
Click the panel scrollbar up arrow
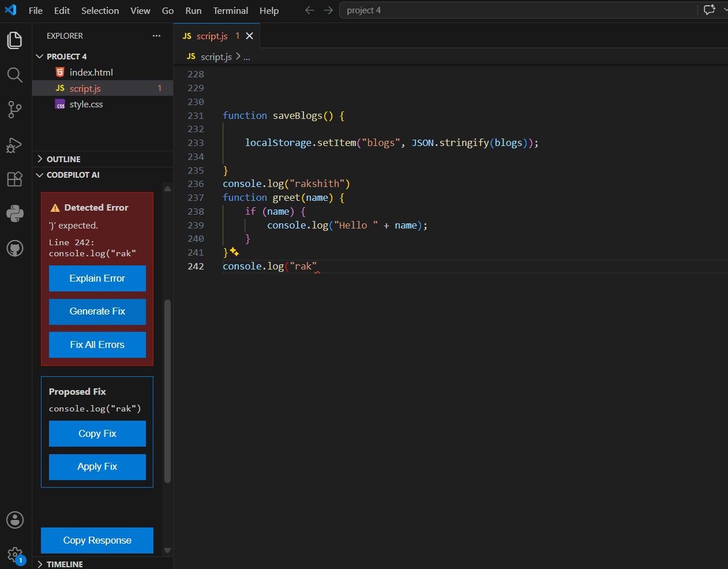coord(168,188)
